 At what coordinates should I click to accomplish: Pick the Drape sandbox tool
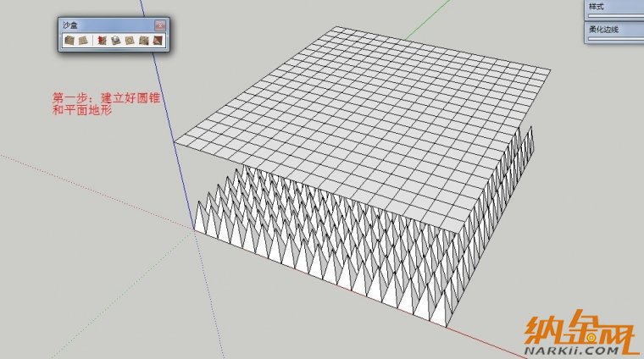point(129,40)
